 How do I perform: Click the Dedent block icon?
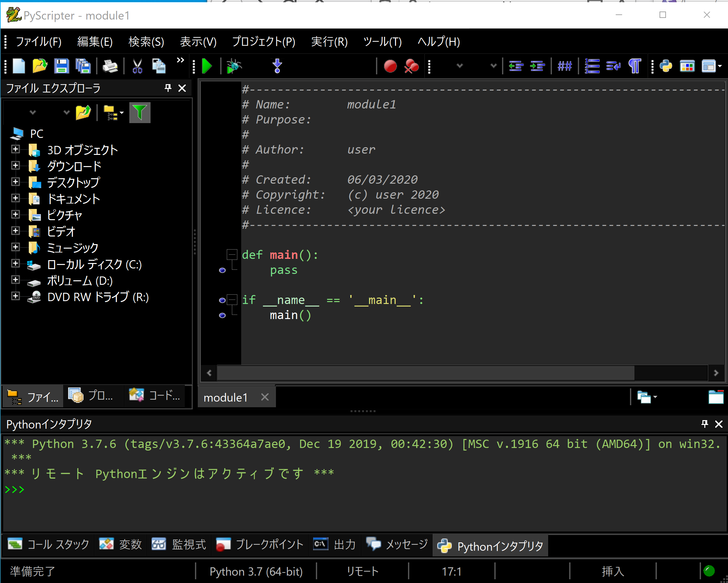516,66
